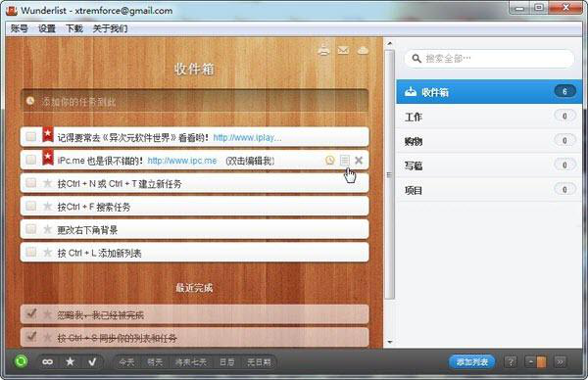
Task: Click the task list vertical scrollbar thumb
Action: pos(390,174)
